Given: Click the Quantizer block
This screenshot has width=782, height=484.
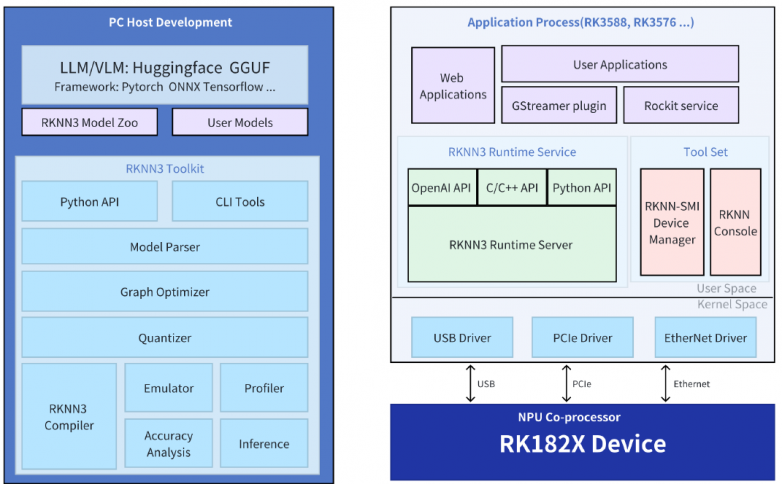Looking at the screenshot, I should pos(165,338).
